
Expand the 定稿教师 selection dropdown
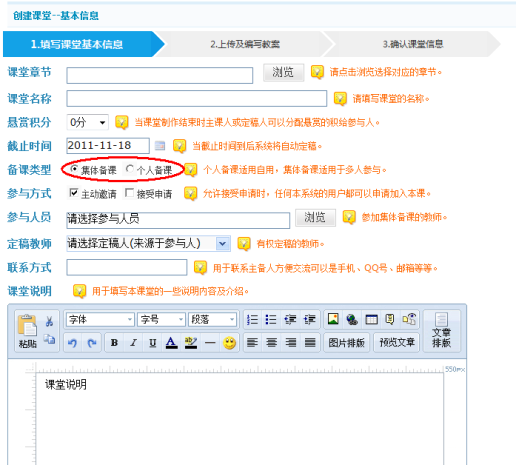223,244
